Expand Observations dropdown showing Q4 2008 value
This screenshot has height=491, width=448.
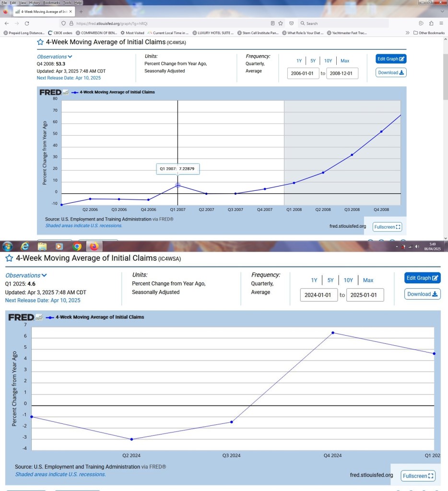click(x=55, y=57)
